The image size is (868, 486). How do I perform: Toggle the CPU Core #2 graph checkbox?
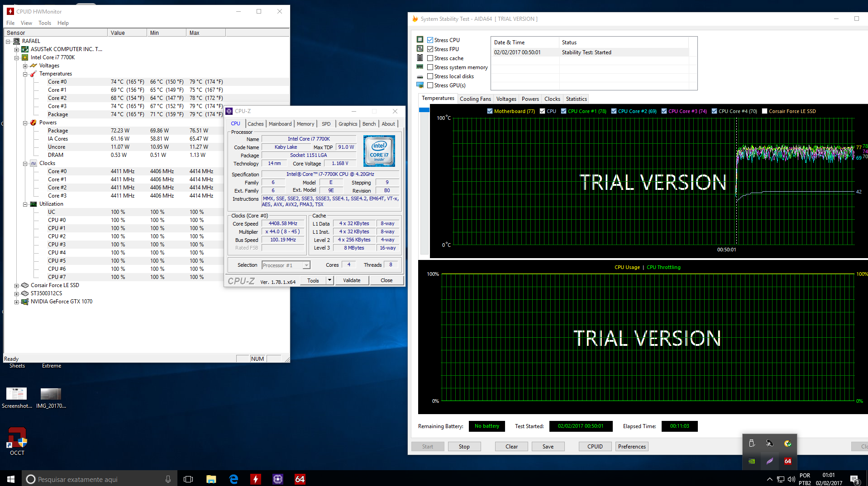(614, 111)
